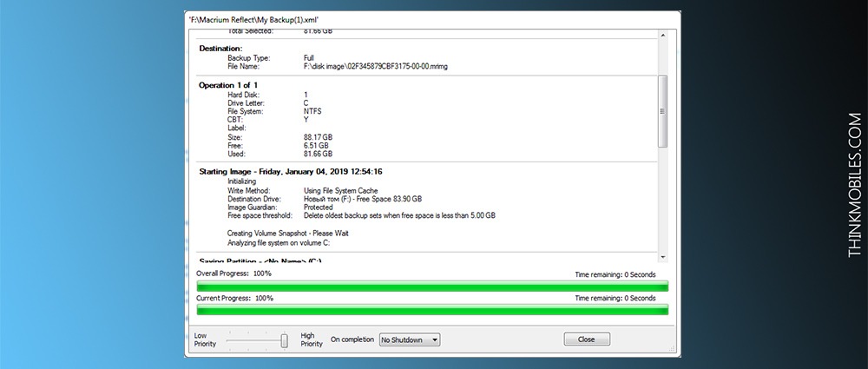This screenshot has height=369, width=868.
Task: Click the Starting Image heading line
Action: click(291, 171)
